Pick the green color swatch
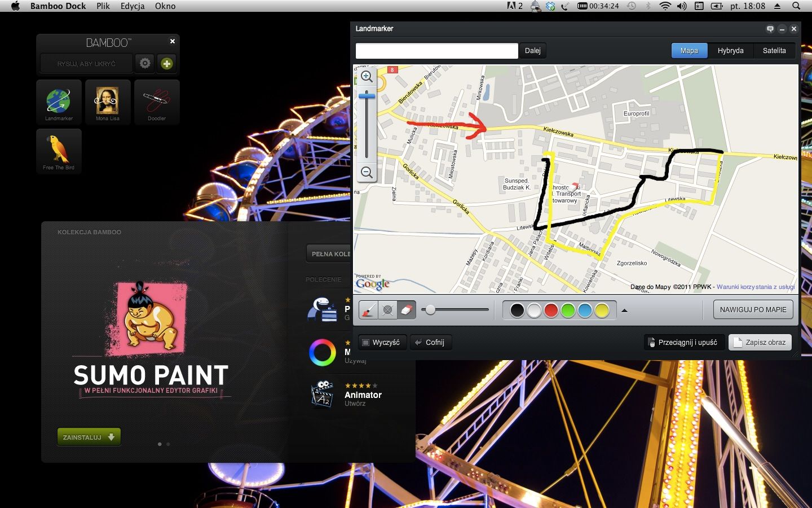This screenshot has height=508, width=812. pyautogui.click(x=568, y=310)
